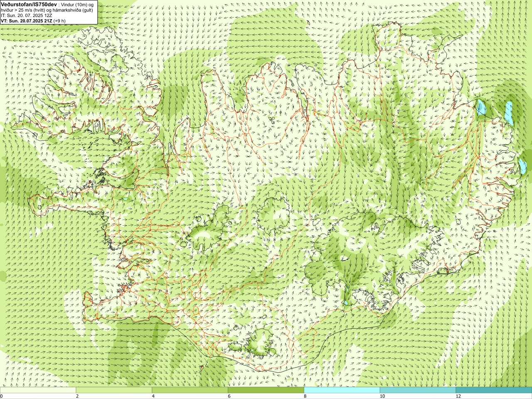Pick the medium green 4–6 scale segment
Screen dimensions: 532x399
(190, 390)
